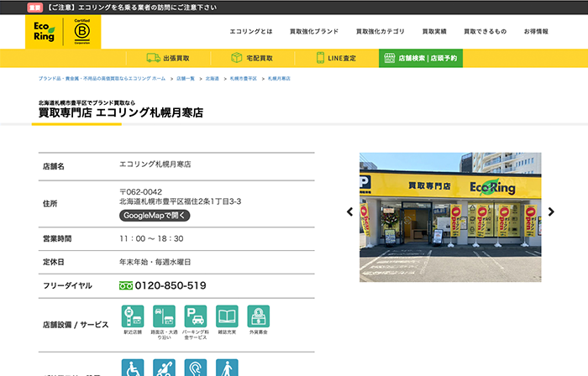Click the フリーダイヤル row label

click(x=67, y=285)
